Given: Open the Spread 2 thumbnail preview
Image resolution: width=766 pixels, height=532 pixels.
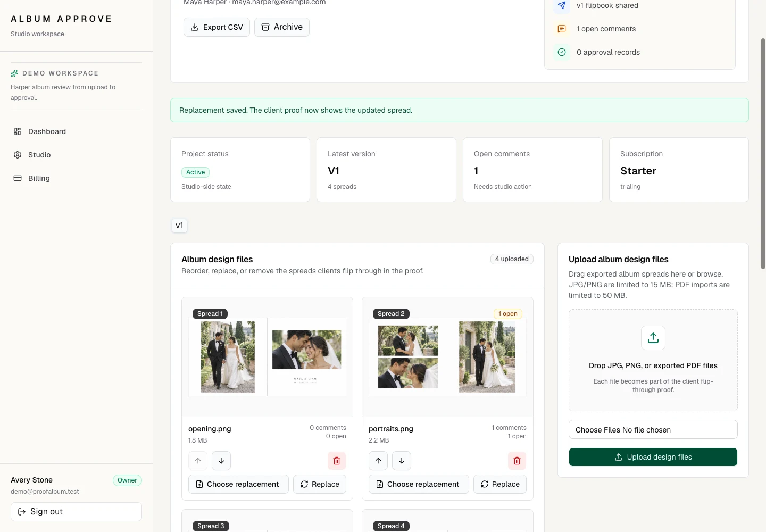Looking at the screenshot, I should click(447, 357).
